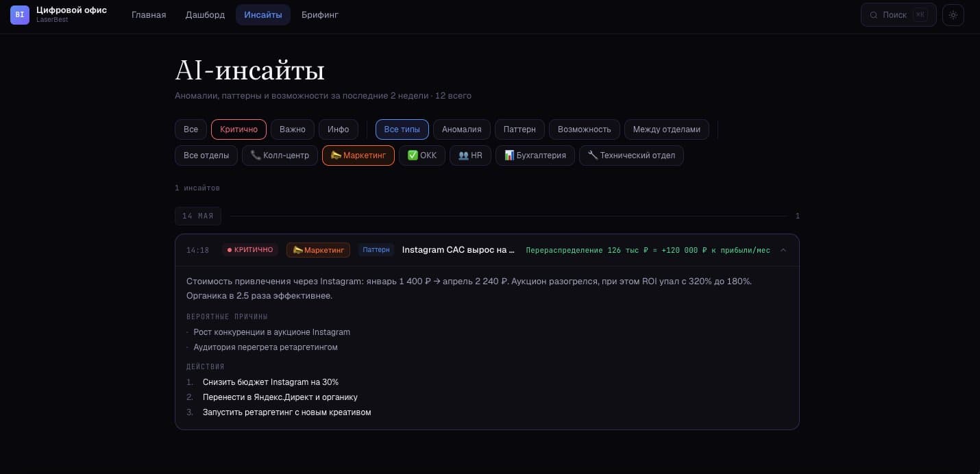
Task: Collapse the Instagram CAC insight chevron
Action: 784,250
